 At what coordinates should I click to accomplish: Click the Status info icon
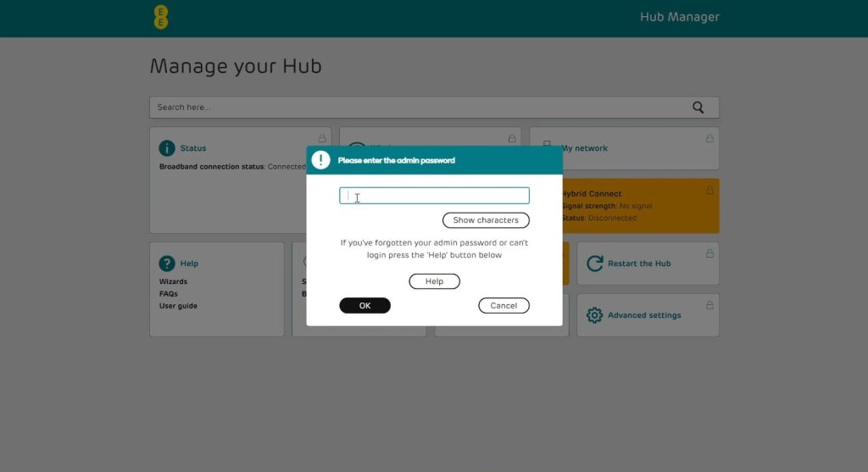tap(167, 148)
